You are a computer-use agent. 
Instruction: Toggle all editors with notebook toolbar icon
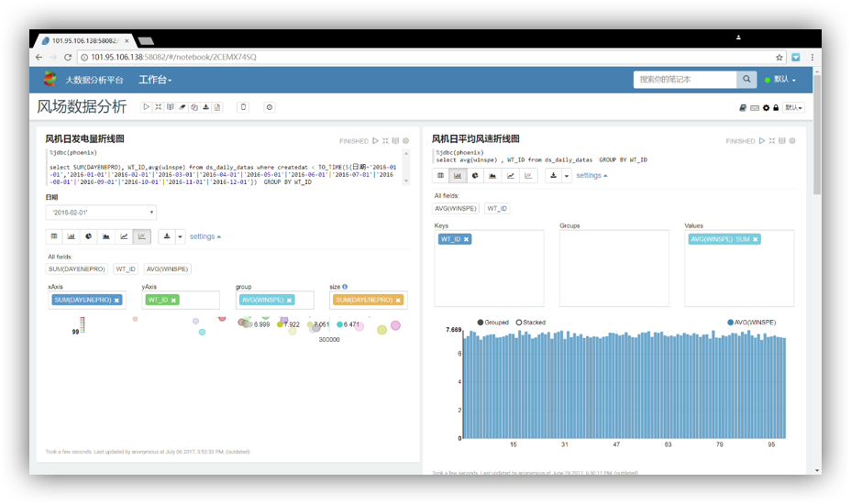point(158,107)
